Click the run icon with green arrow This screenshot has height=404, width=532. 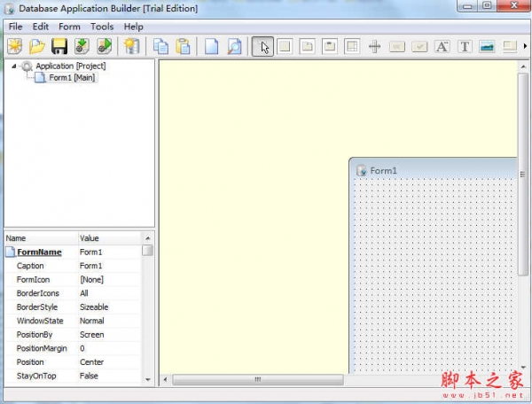click(x=104, y=46)
